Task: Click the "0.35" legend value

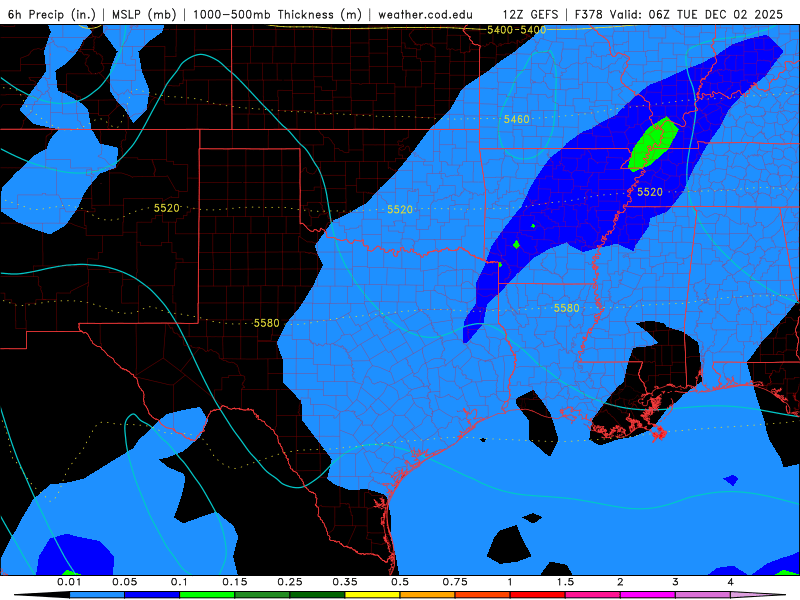Action: pyautogui.click(x=345, y=582)
